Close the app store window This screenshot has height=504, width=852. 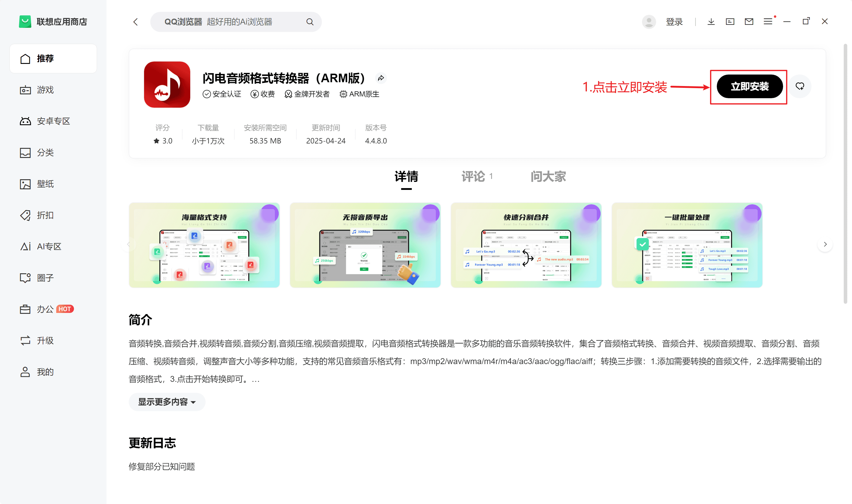(824, 21)
